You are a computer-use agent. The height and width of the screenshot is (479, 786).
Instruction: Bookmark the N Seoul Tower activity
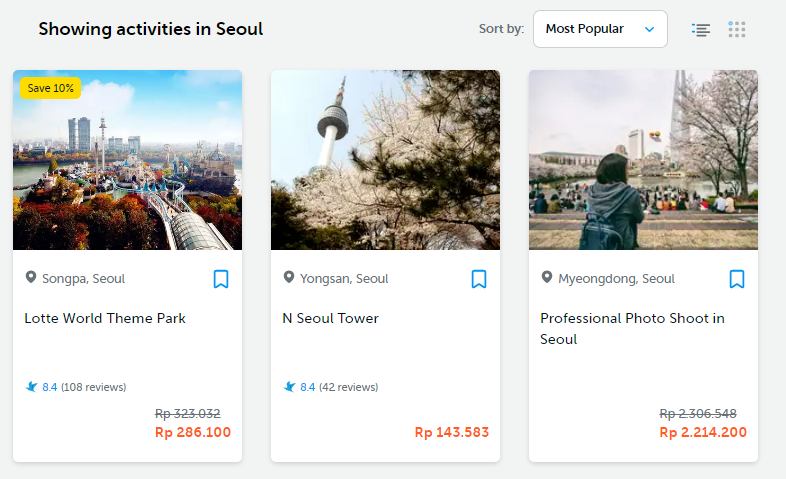(479, 279)
